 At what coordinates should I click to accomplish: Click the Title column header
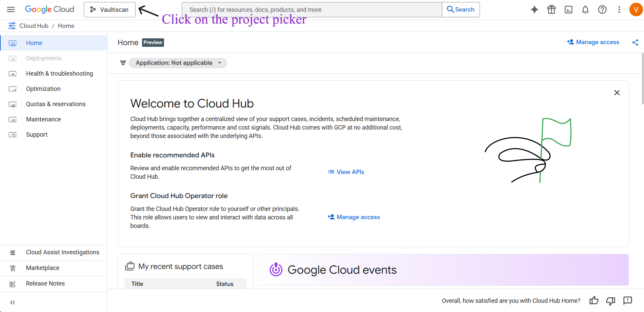pos(137,284)
